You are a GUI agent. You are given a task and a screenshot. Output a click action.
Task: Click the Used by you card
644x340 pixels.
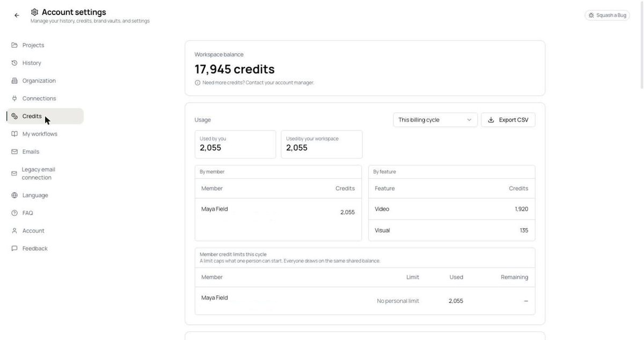tap(235, 144)
